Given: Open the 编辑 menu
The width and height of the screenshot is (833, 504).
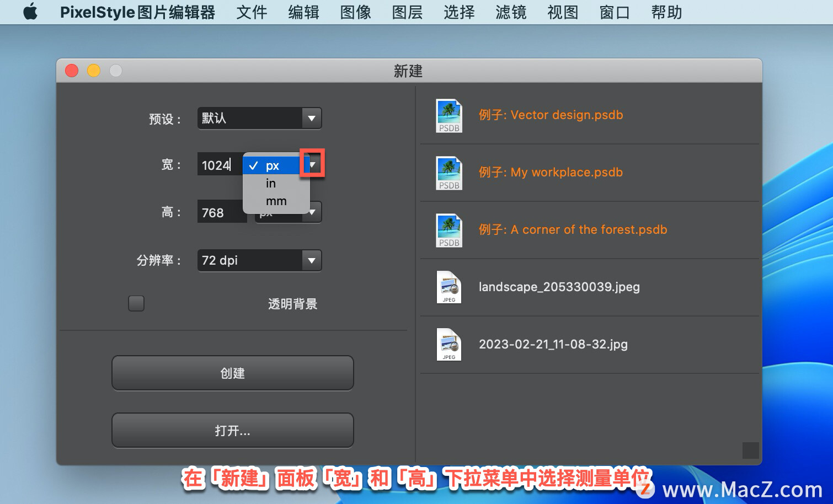Looking at the screenshot, I should click(303, 12).
